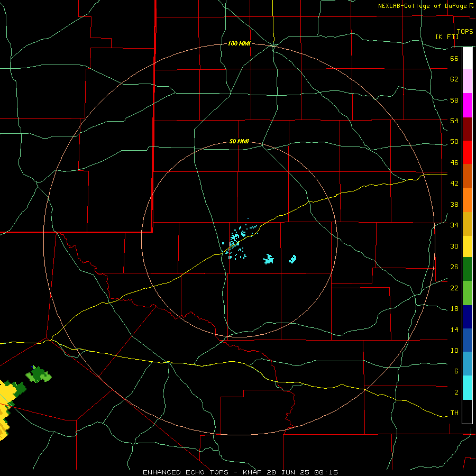476x476 pixels.
Task: Click the 'KMAF' radar site identifier
Action: click(252, 472)
